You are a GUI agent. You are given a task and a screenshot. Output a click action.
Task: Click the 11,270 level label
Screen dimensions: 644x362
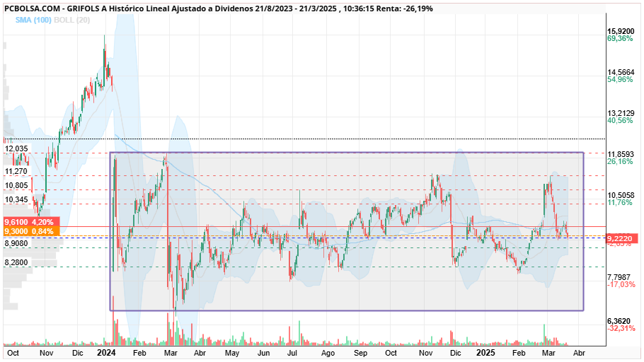(x=16, y=171)
